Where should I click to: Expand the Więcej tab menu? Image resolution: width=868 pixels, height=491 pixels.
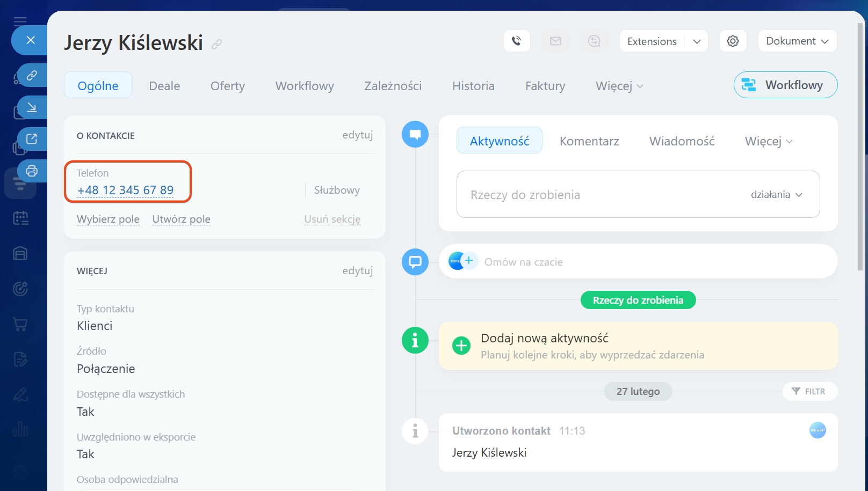(619, 86)
